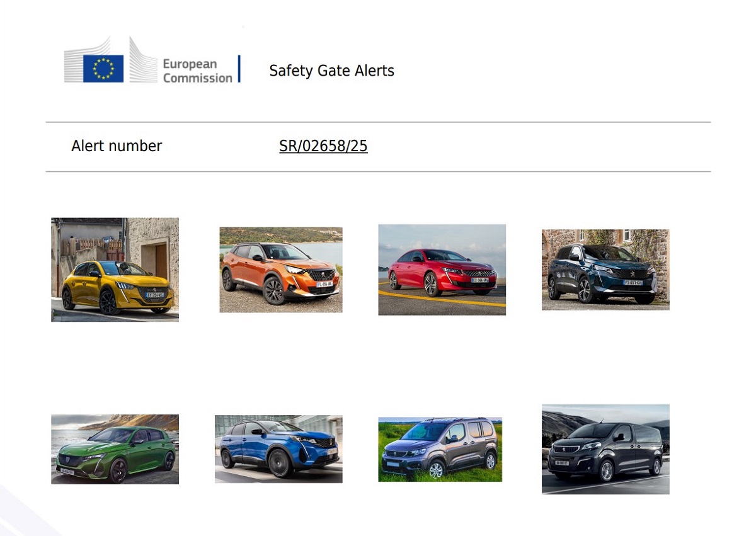Open the black Peugeot minivan photo
The image size is (756, 536).
coord(605,449)
